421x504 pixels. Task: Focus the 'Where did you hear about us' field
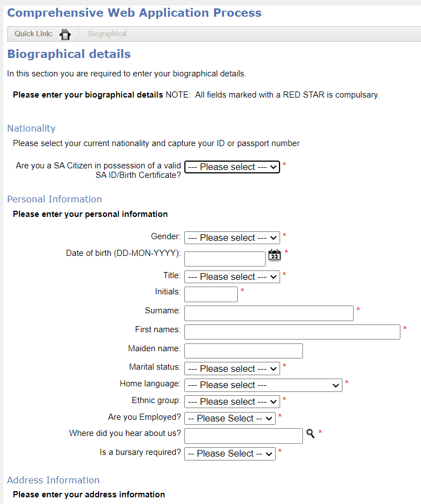click(243, 435)
